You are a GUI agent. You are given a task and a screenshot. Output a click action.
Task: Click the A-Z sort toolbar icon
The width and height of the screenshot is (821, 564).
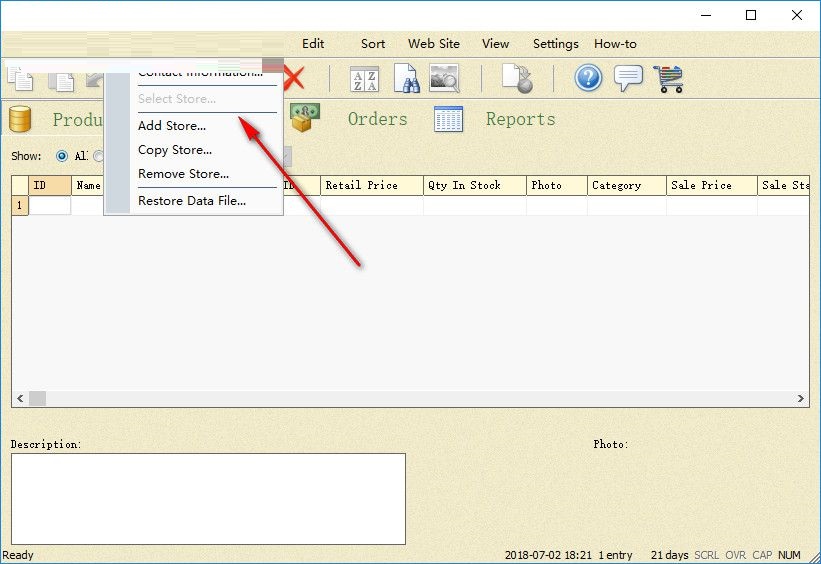pos(364,79)
